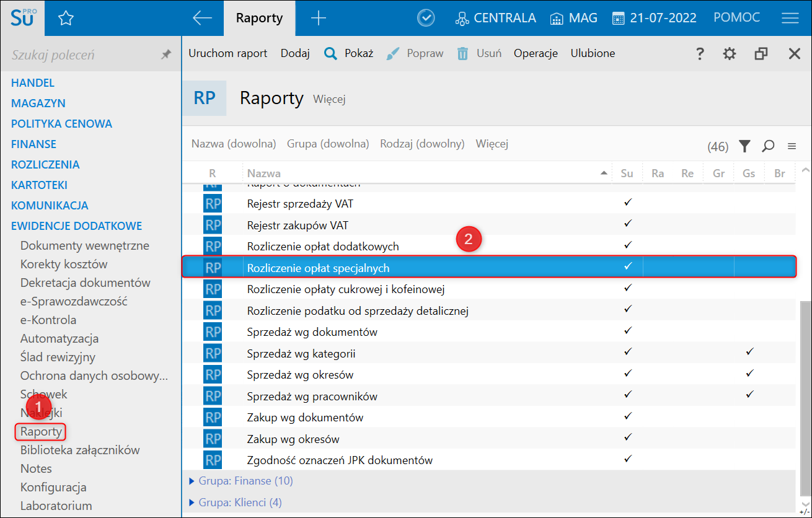Click the Uruchom raport button
812x518 pixels.
pyautogui.click(x=227, y=53)
